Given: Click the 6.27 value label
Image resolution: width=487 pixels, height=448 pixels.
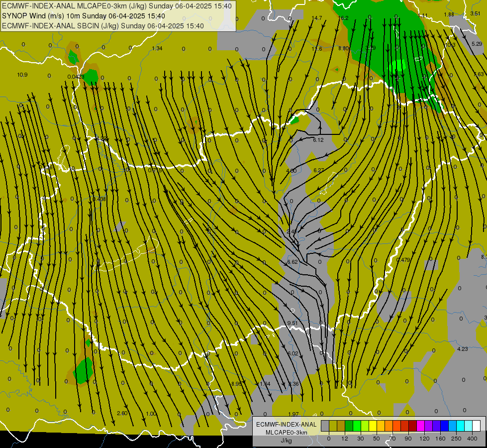Looking at the screenshot, I should [319, 170].
